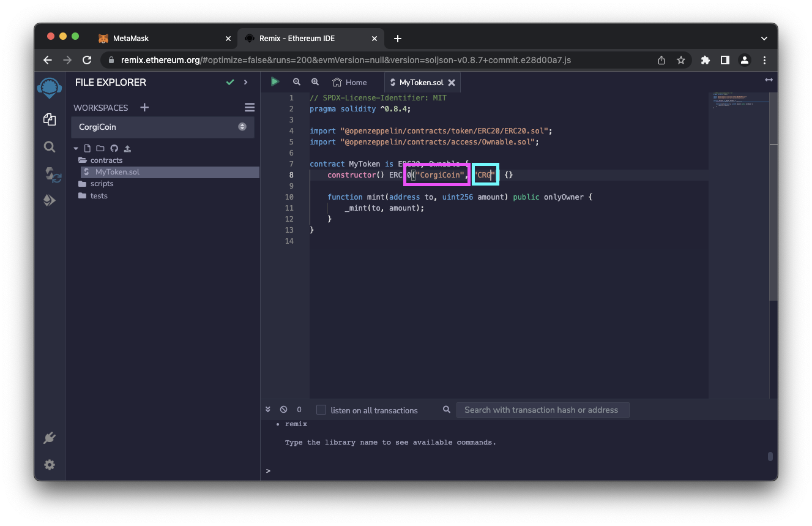Click line number 10 in gutter
812x526 pixels.
pos(289,197)
